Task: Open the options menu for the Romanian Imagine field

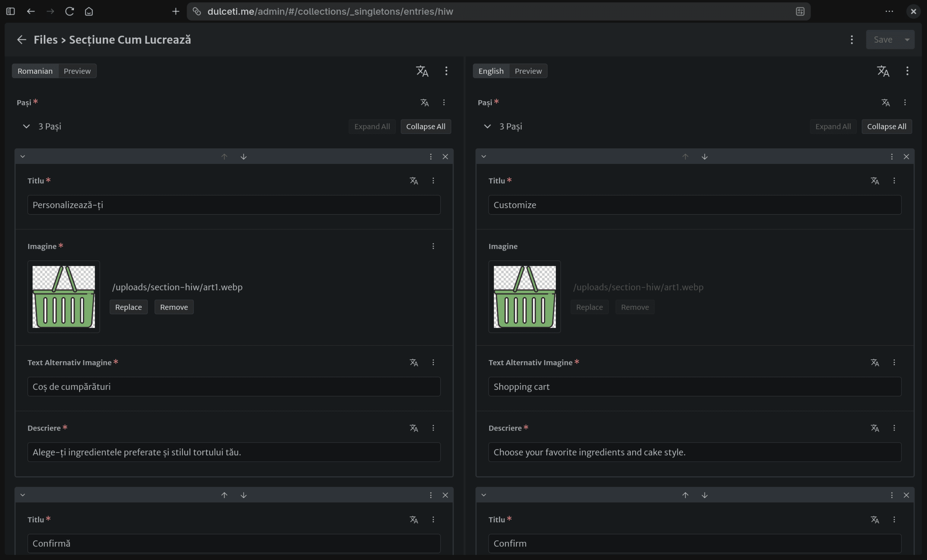Action: (x=433, y=246)
